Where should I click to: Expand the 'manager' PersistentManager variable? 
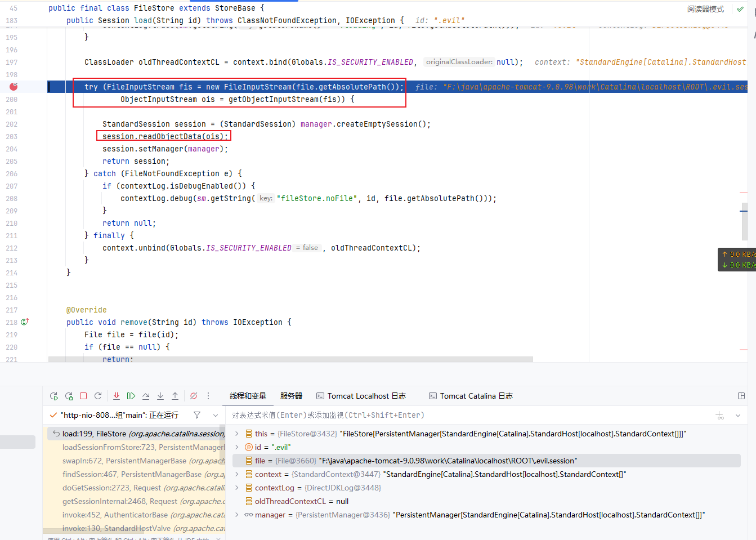pyautogui.click(x=237, y=515)
